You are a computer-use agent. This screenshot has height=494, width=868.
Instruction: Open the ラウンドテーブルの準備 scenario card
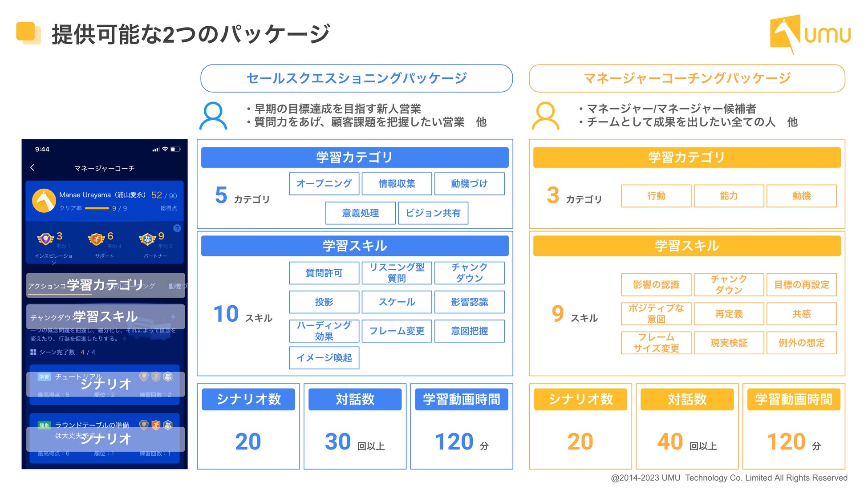pos(105,438)
